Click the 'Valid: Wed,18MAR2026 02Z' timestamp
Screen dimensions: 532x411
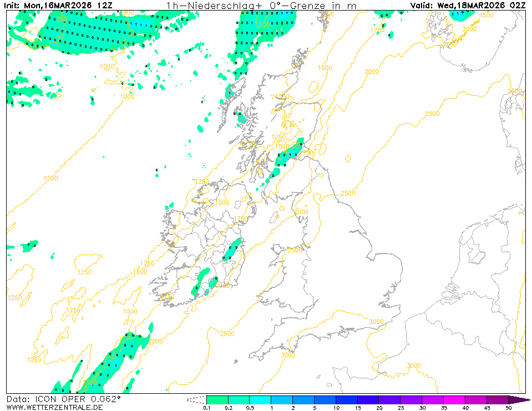click(468, 6)
